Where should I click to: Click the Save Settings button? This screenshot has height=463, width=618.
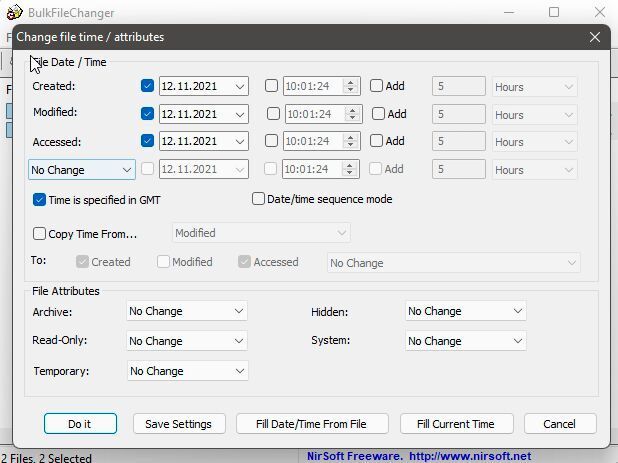(178, 424)
